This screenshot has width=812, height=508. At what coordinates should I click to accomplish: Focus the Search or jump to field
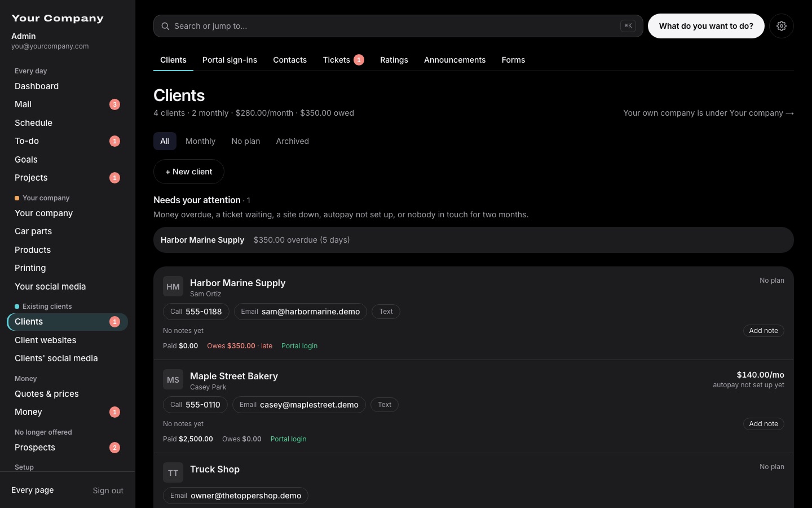pyautogui.click(x=398, y=26)
